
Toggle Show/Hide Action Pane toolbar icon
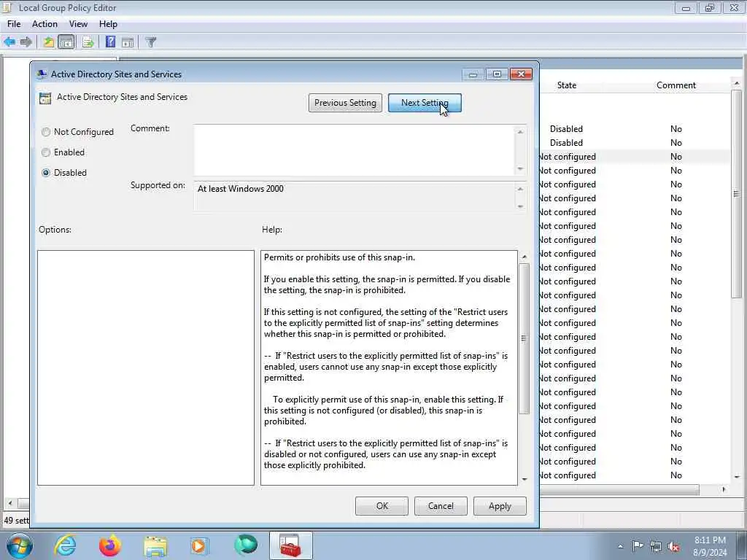pyautogui.click(x=128, y=42)
